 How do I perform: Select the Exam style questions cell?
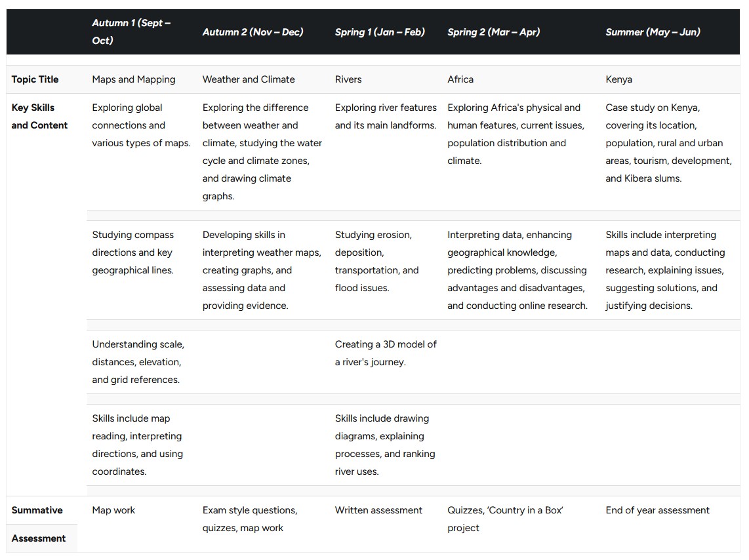click(250, 519)
